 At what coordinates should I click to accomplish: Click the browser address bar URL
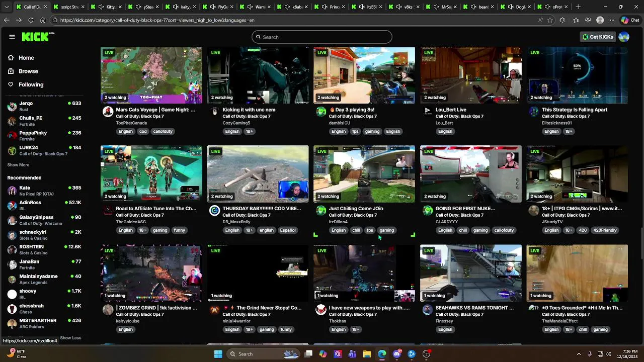click(157, 20)
